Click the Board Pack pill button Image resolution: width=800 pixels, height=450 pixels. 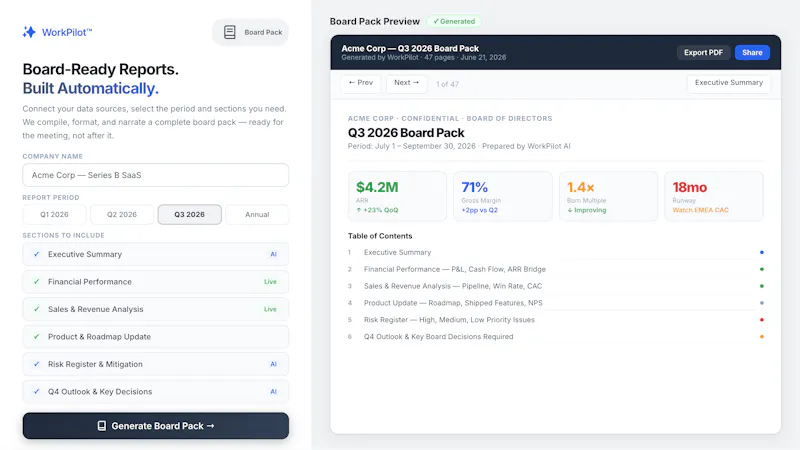tap(251, 32)
